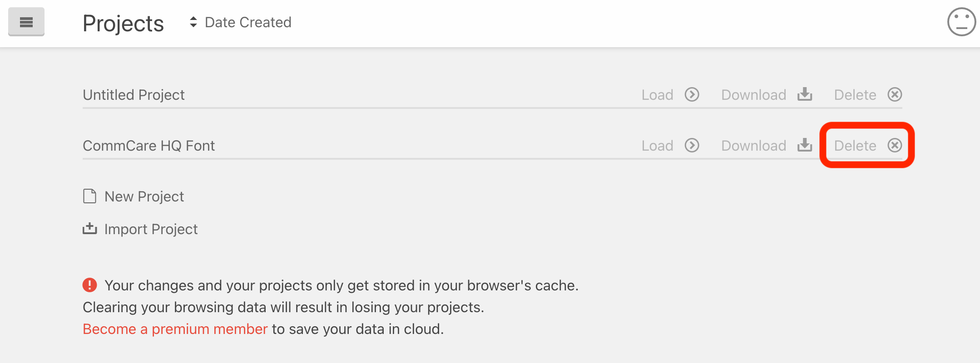Open Become a premium member link
980x363 pixels.
(175, 329)
